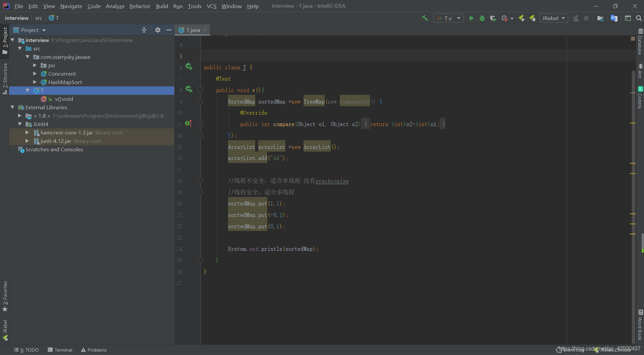Run with coverage shield icon
The width and height of the screenshot is (644, 355).
(493, 18)
